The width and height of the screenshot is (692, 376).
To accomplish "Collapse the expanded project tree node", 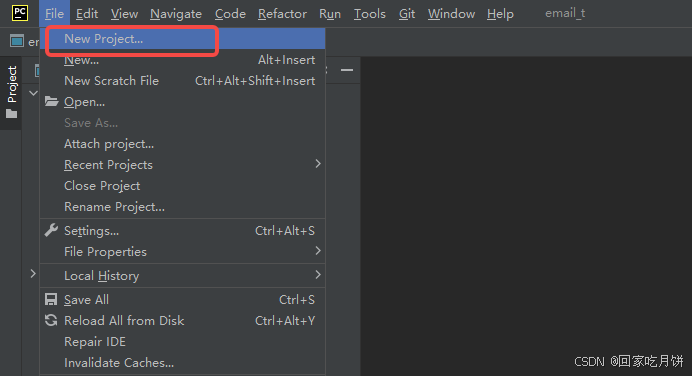I will 33,93.
